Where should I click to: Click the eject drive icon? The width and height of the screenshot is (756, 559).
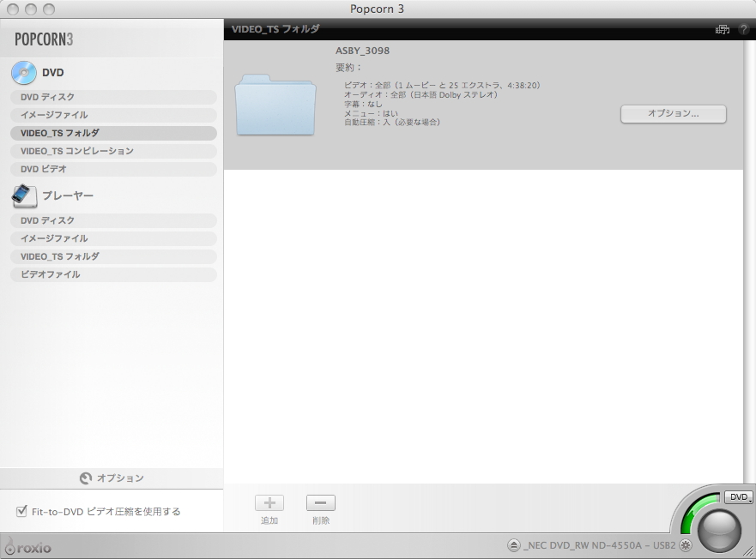tap(513, 545)
